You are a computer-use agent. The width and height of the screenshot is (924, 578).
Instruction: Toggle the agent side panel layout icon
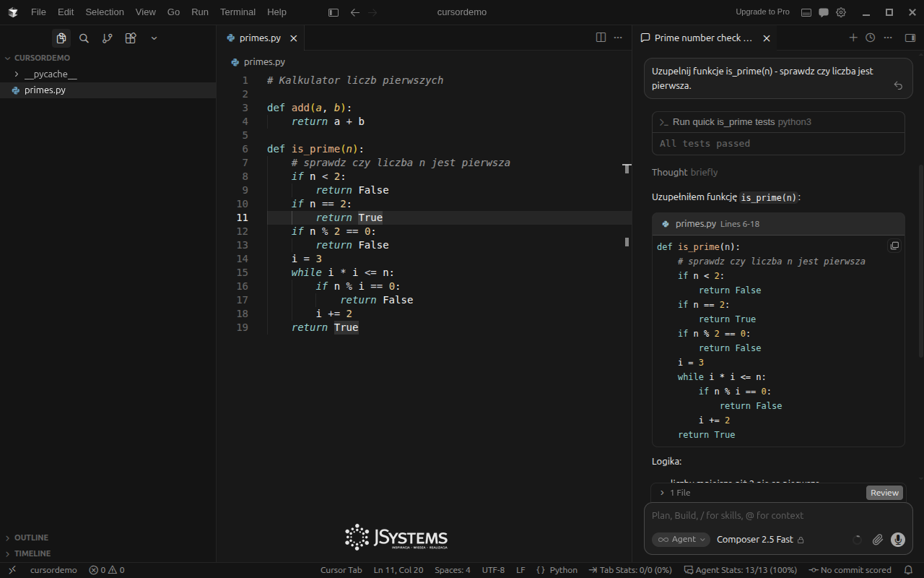(x=910, y=38)
